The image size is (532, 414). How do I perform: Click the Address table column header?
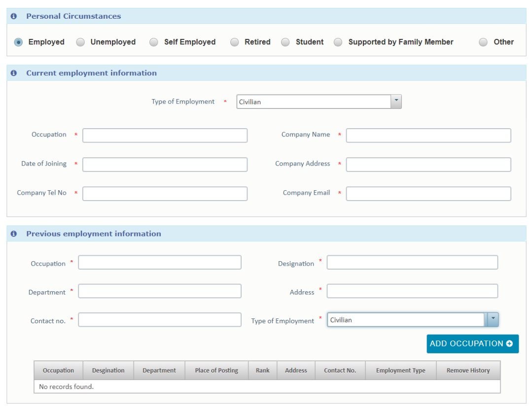[x=296, y=371]
